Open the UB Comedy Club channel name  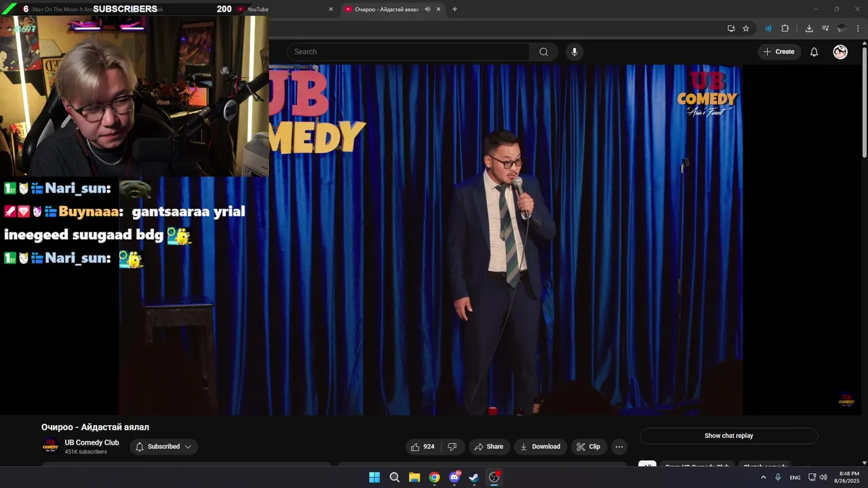coord(92,443)
